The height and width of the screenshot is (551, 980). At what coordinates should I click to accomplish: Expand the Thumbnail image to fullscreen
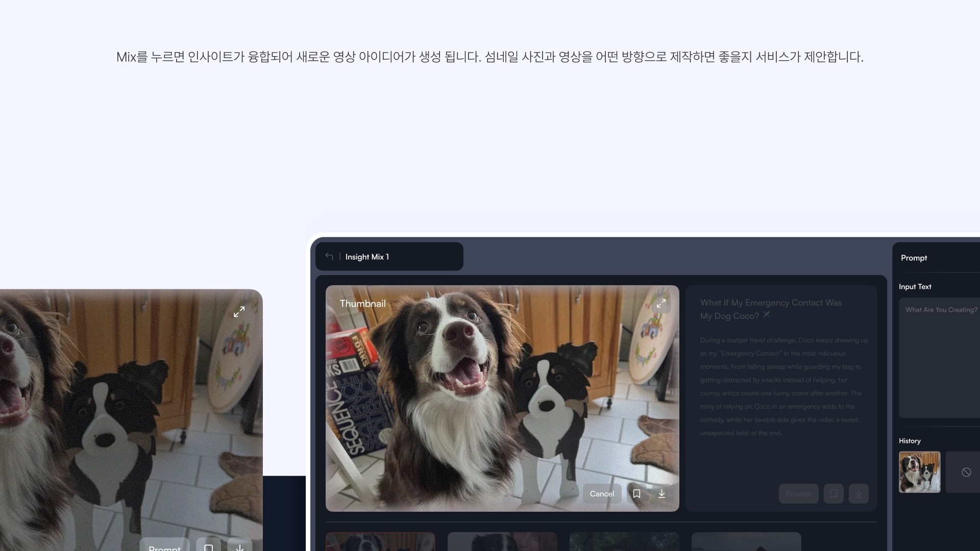coord(661,304)
